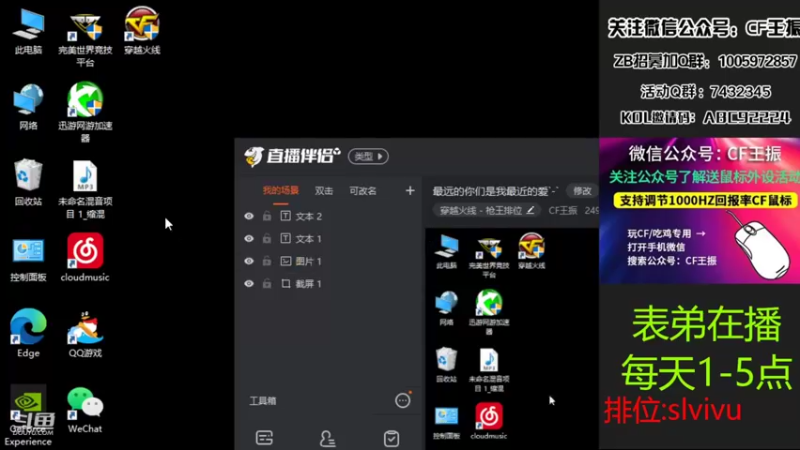Image resolution: width=800 pixels, height=450 pixels.
Task: Launch 穿越火线 shortcut on the desktop
Action: click(142, 31)
